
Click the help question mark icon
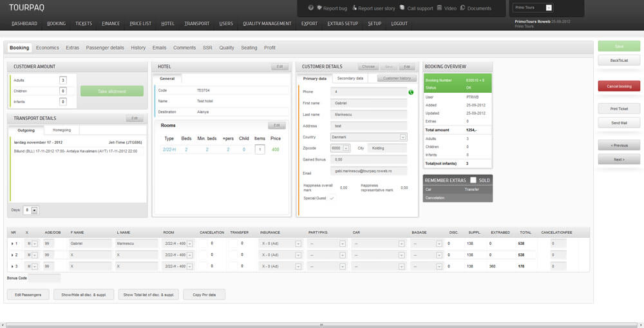pyautogui.click(x=310, y=8)
